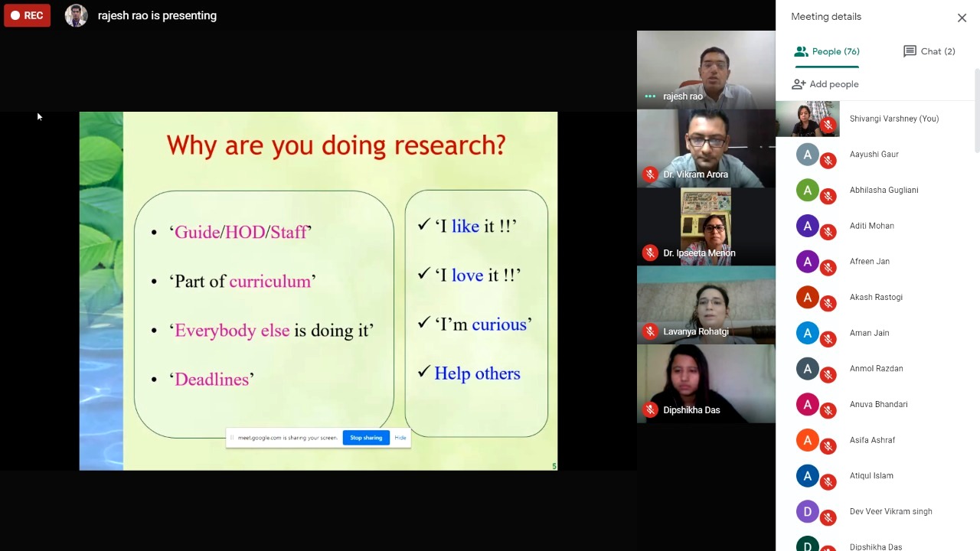Click the muted mic icon beside Aayushi Gaur

828,161
